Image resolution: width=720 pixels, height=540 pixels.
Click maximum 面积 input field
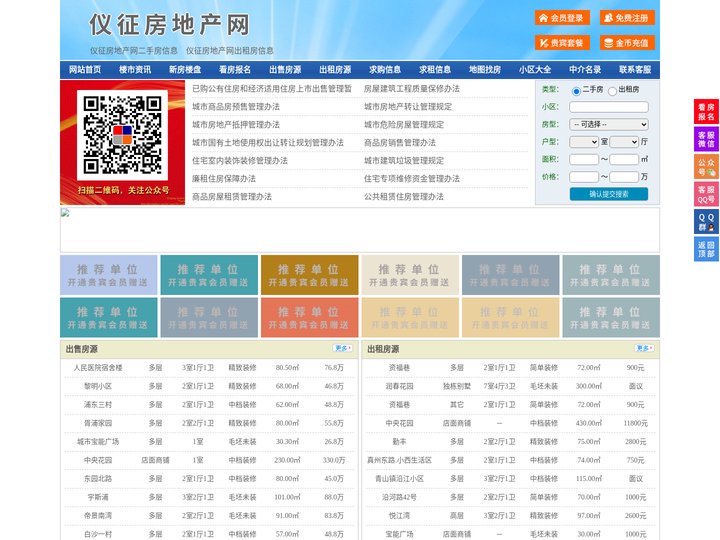(624, 159)
